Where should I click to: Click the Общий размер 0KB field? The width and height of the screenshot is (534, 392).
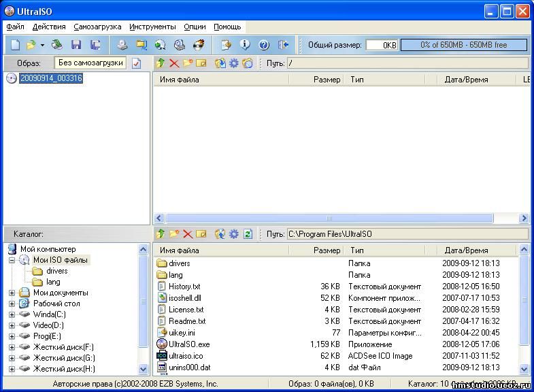382,45
